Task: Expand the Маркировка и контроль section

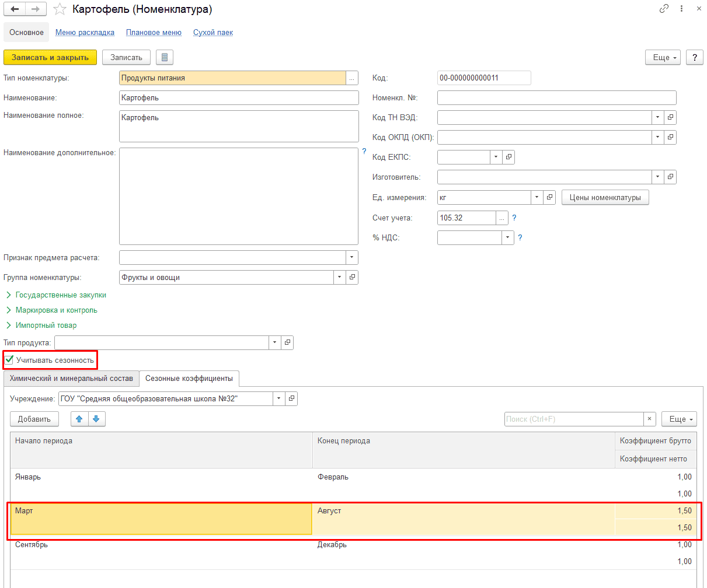Action: pos(56,310)
